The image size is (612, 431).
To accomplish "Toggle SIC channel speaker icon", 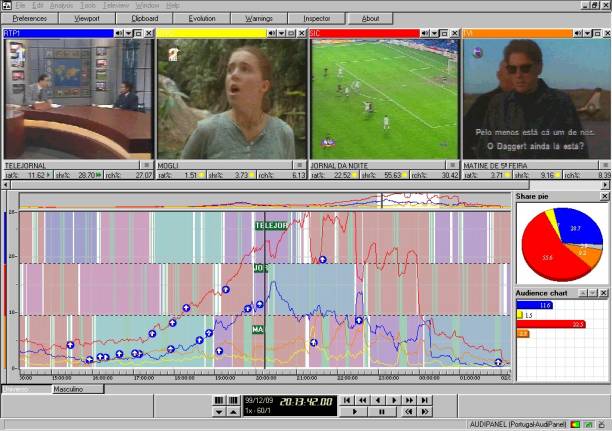I will [424, 34].
